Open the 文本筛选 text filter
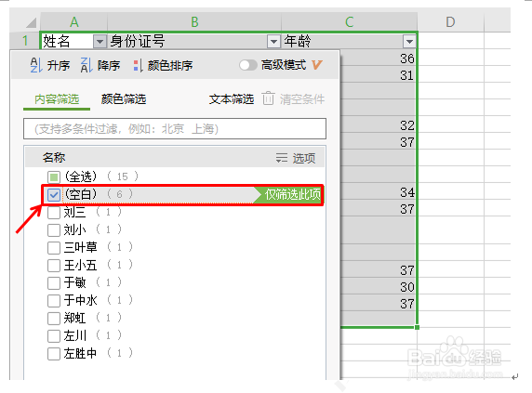532x393 pixels. click(x=232, y=99)
